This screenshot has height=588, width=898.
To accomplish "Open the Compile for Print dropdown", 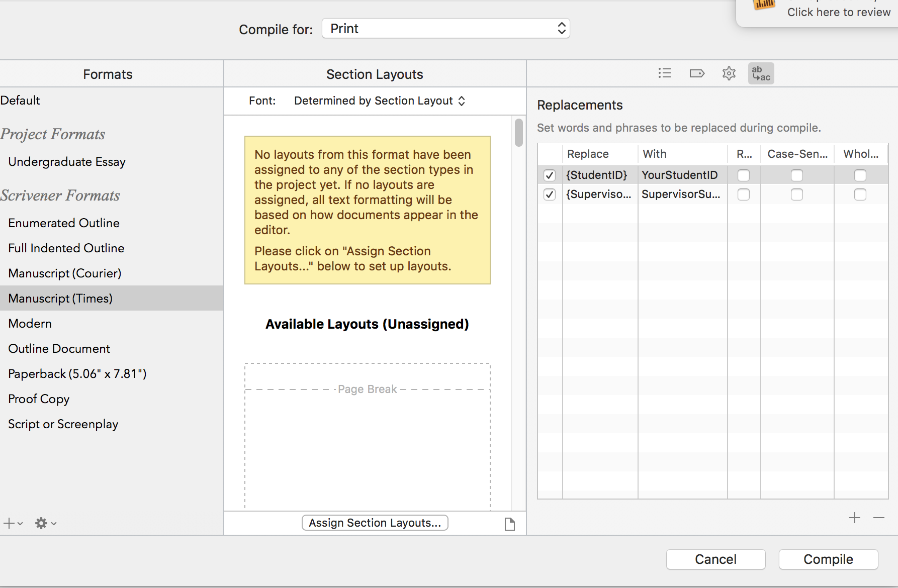I will click(x=445, y=29).
